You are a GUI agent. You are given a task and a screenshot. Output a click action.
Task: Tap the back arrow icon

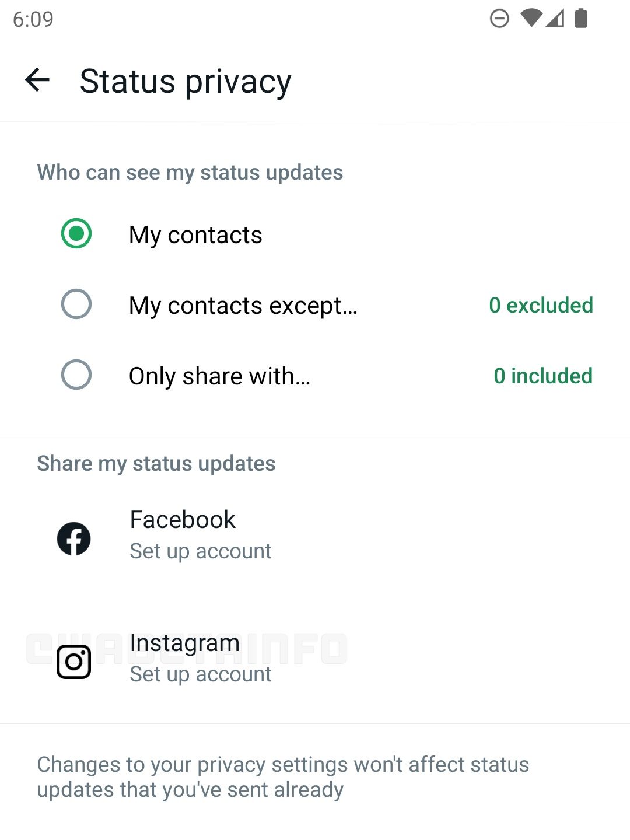37,80
